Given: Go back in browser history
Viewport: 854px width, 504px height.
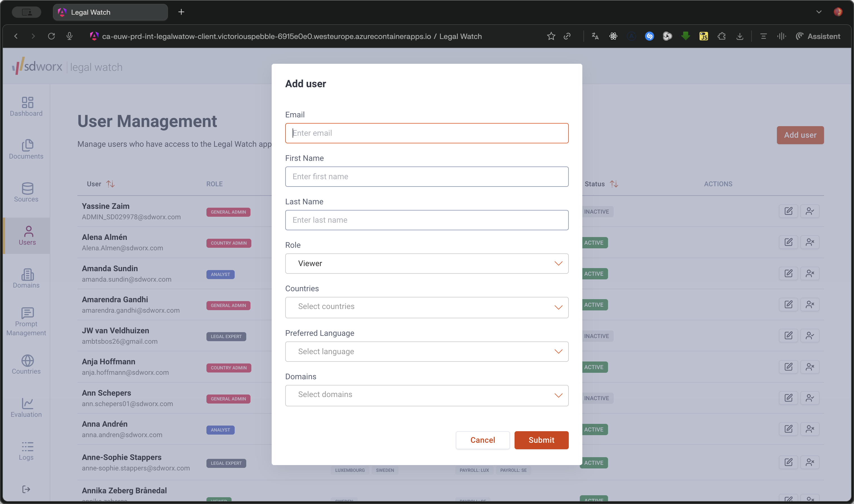Looking at the screenshot, I should tap(16, 36).
